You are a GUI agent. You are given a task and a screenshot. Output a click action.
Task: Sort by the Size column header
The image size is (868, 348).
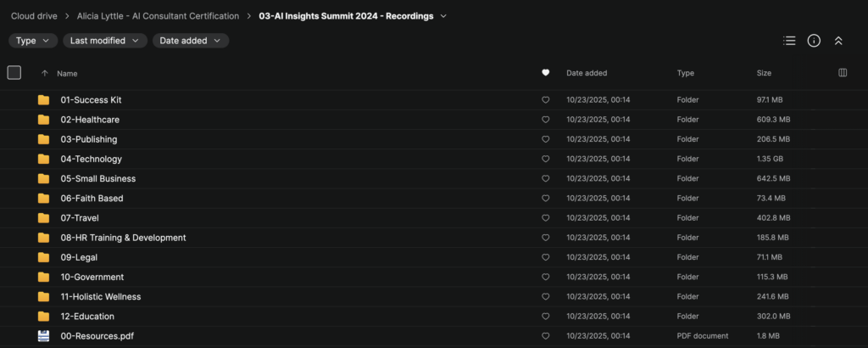pos(764,73)
